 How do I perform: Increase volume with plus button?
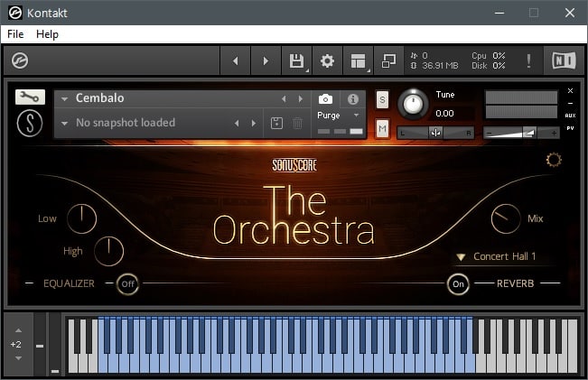tap(554, 133)
